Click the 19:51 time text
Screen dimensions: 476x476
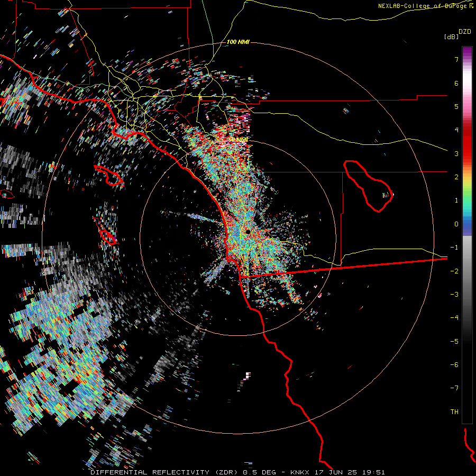point(374,472)
